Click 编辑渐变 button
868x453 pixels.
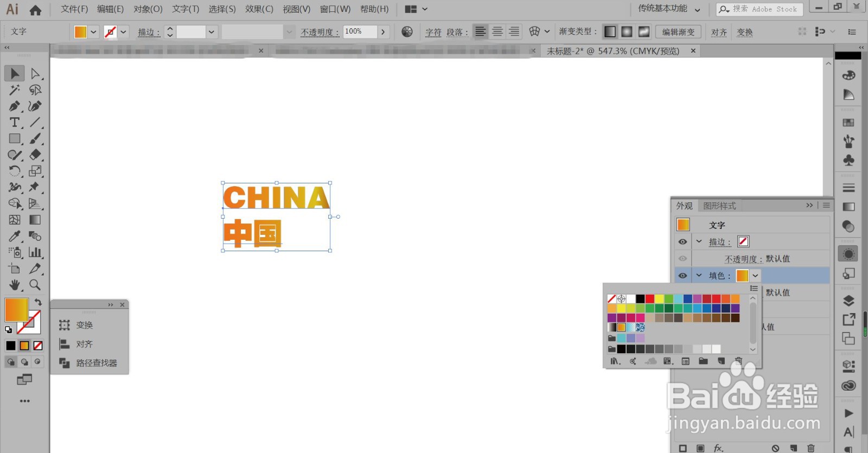click(x=678, y=32)
